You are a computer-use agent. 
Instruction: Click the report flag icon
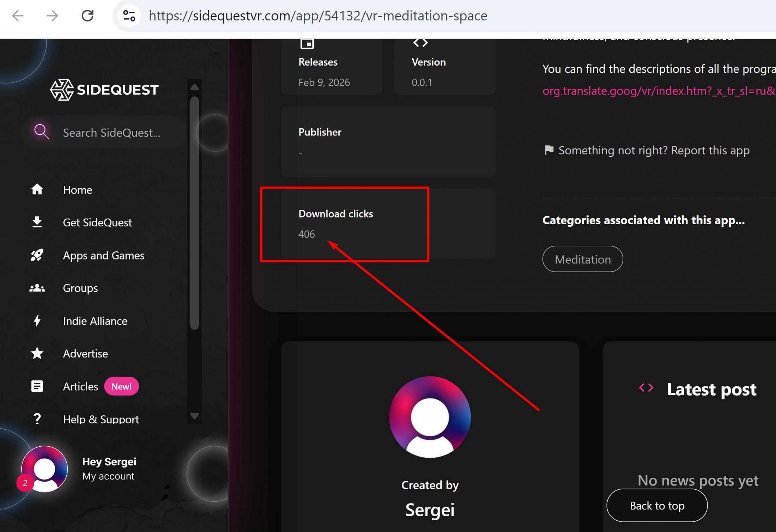pyautogui.click(x=549, y=150)
